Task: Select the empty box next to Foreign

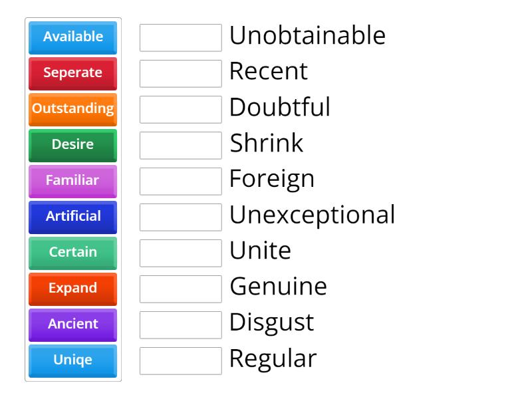Action: pos(180,182)
